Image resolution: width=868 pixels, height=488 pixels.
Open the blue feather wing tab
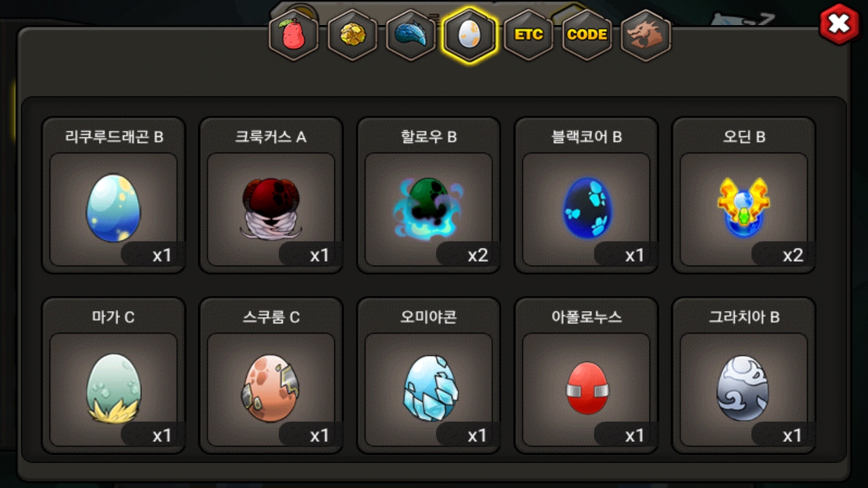[411, 35]
